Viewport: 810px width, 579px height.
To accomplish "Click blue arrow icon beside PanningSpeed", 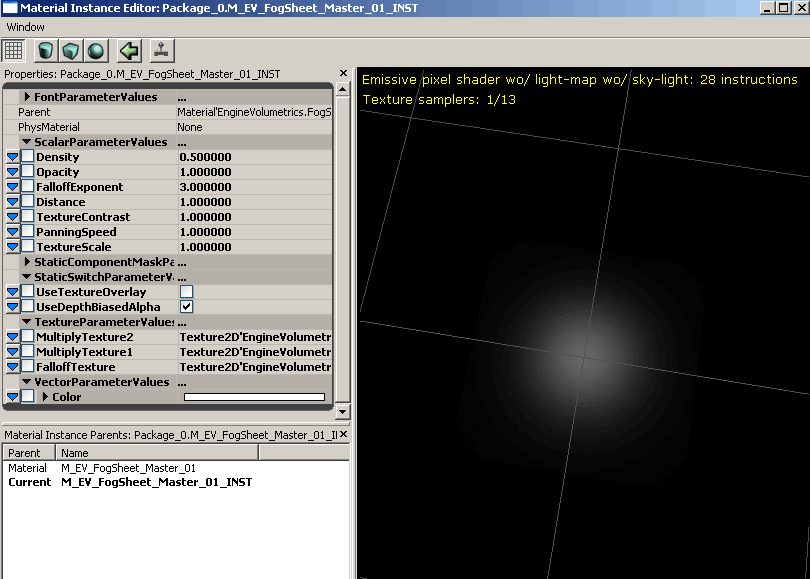I will coord(13,231).
